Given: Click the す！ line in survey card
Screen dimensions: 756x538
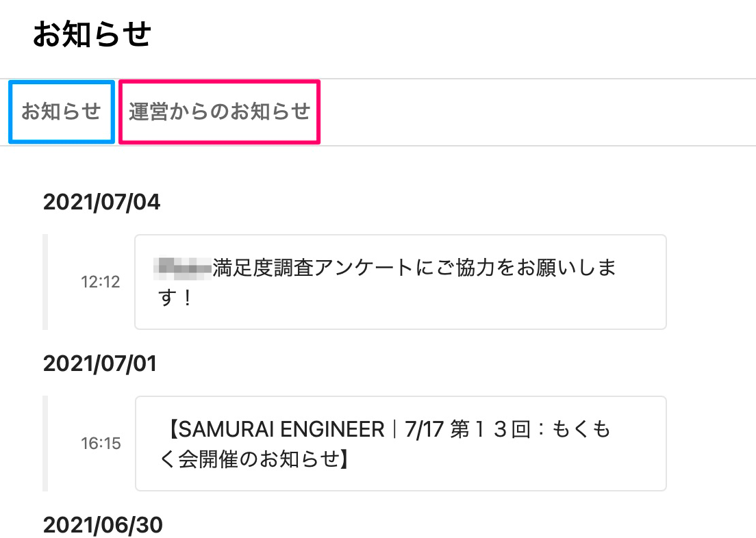Looking at the screenshot, I should pyautogui.click(x=177, y=298).
